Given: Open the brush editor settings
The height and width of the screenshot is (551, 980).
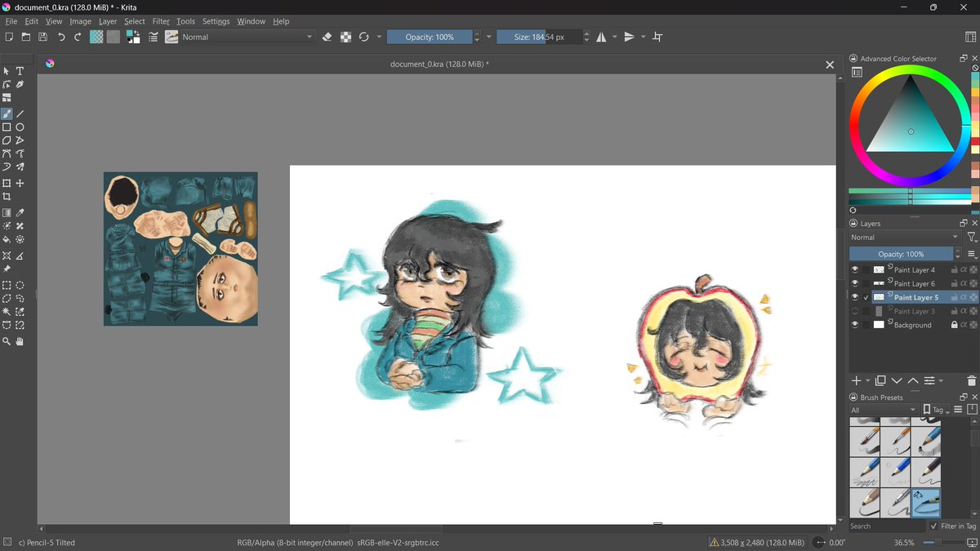Looking at the screenshot, I should click(153, 37).
